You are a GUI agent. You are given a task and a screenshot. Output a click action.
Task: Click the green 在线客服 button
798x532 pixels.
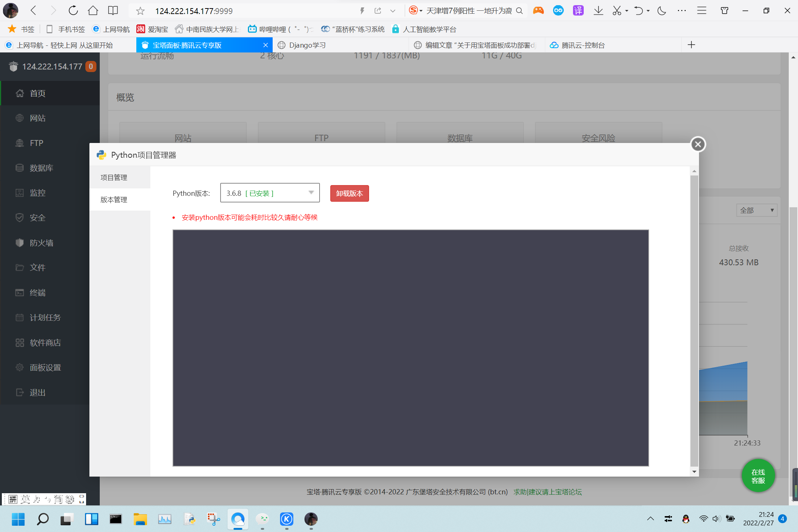[758, 476]
